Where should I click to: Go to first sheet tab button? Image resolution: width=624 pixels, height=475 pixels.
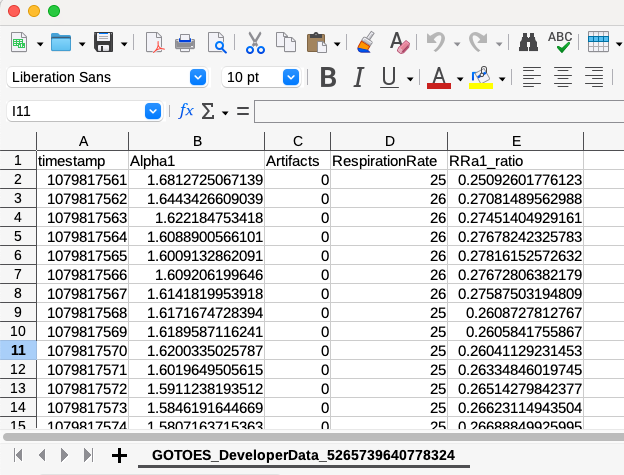point(18,455)
